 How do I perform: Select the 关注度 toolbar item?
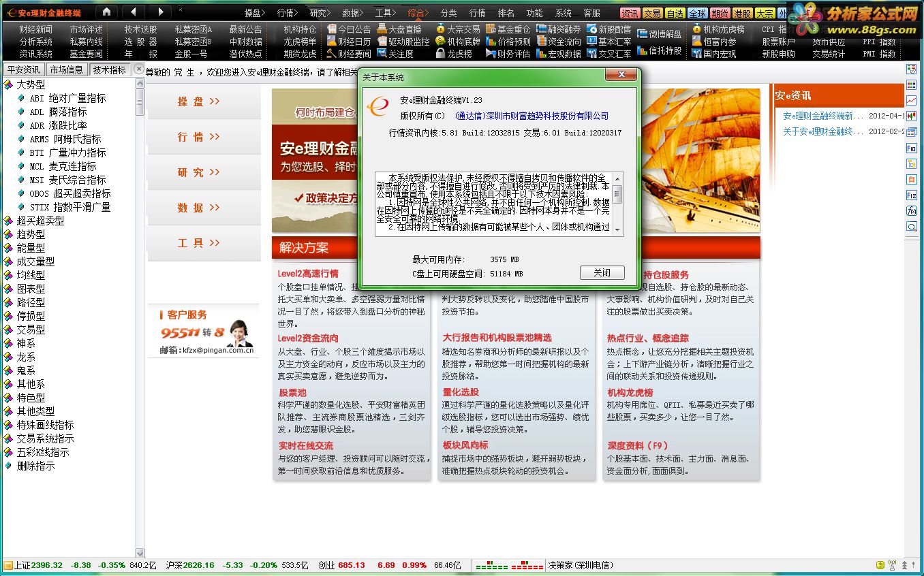(395, 54)
